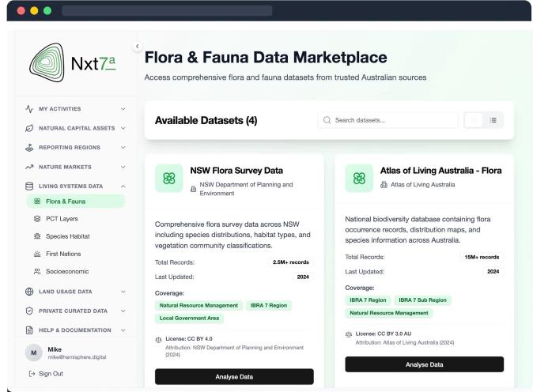The height and width of the screenshot is (392, 533).
Task: Click the NSW Flora Survey Data title
Action: [x=236, y=171]
